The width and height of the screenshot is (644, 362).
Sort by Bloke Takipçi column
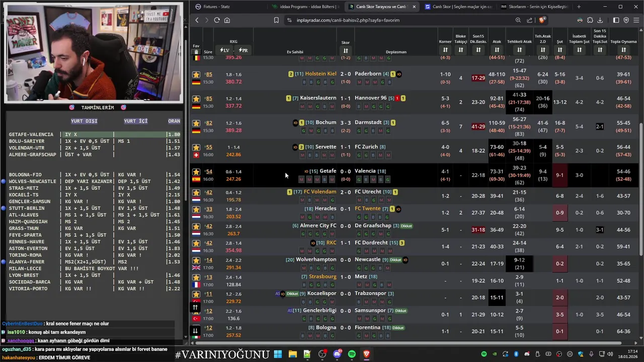[461, 50]
